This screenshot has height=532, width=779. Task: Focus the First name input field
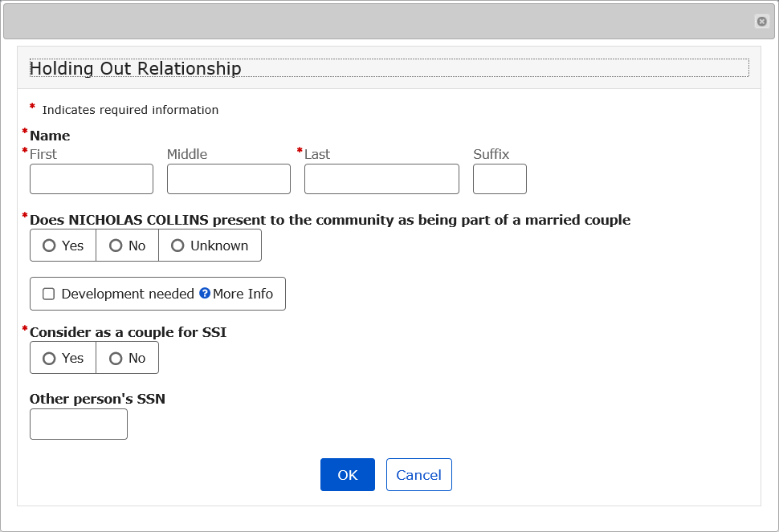click(x=92, y=179)
